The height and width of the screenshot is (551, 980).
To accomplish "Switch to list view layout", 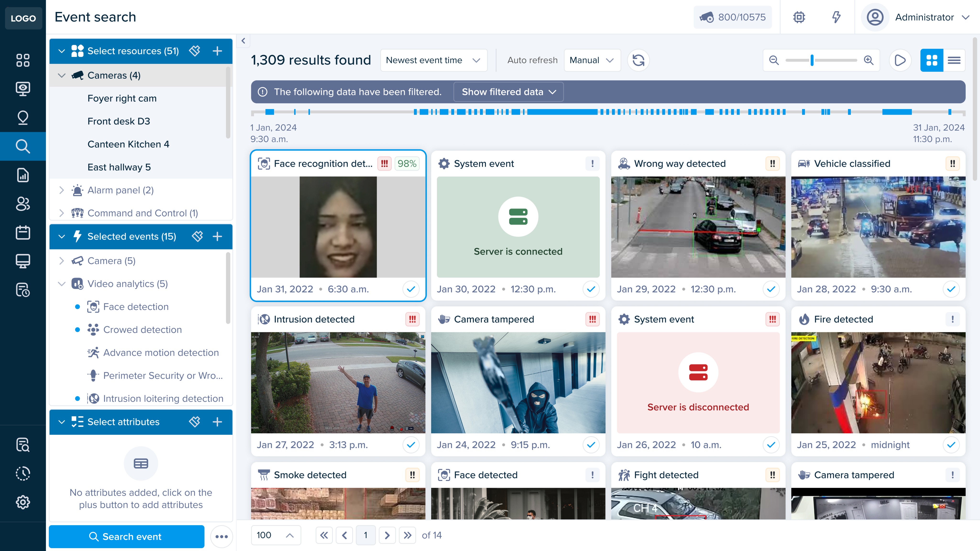I will click(x=954, y=60).
